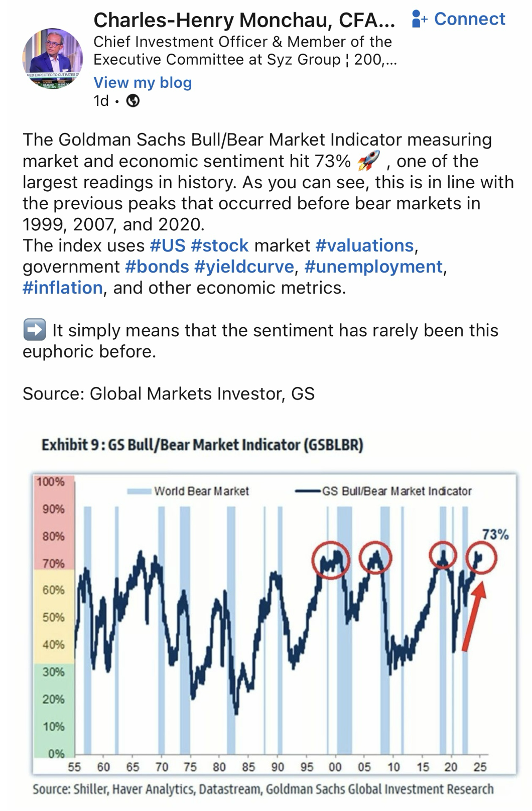Click the blue right-arrow emoji
This screenshot has width=532, height=811.
pos(35,330)
